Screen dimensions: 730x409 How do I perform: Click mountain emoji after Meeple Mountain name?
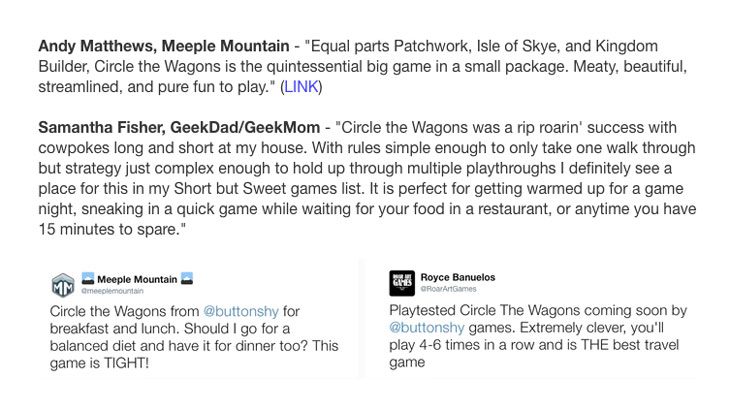[187, 279]
